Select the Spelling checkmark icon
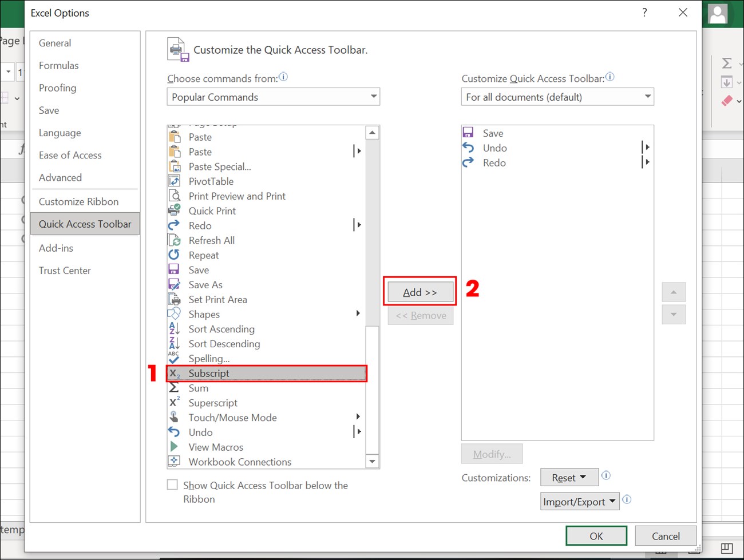Image resolution: width=744 pixels, height=560 pixels. [174, 358]
